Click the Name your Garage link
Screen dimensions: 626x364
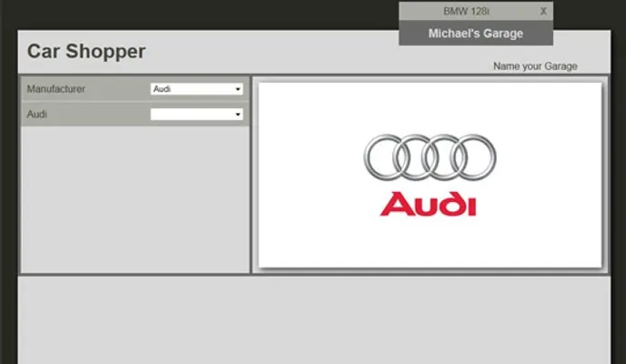pyautogui.click(x=535, y=66)
